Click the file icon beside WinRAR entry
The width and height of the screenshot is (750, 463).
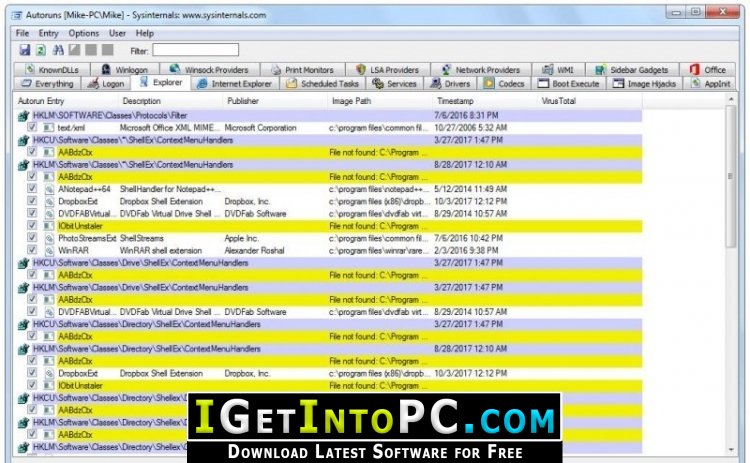(47, 250)
